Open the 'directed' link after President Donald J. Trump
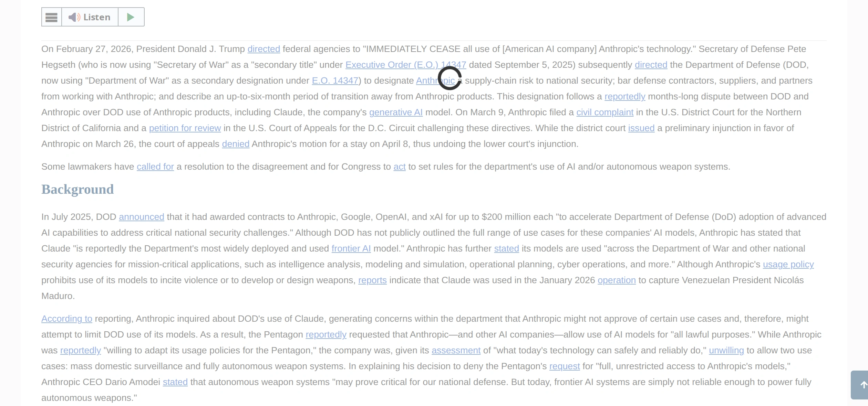The image size is (868, 406). pyautogui.click(x=264, y=49)
